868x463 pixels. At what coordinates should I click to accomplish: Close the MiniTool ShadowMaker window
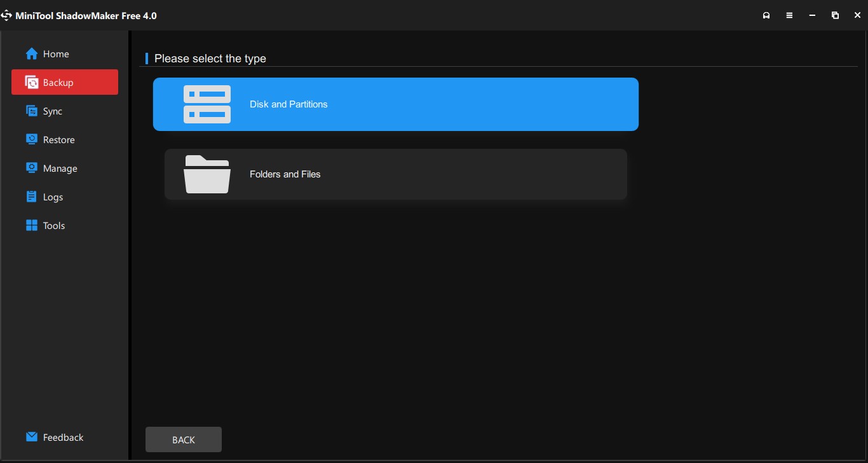point(857,15)
